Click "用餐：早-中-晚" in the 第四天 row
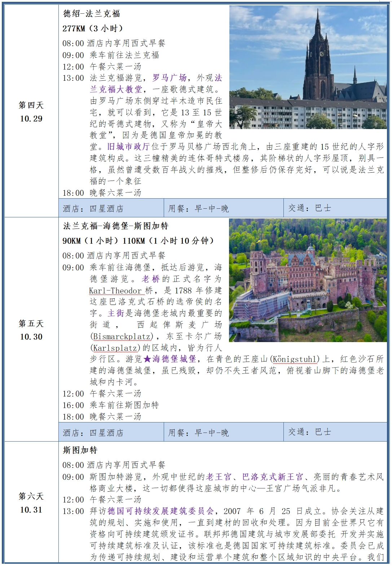 (x=198, y=209)
